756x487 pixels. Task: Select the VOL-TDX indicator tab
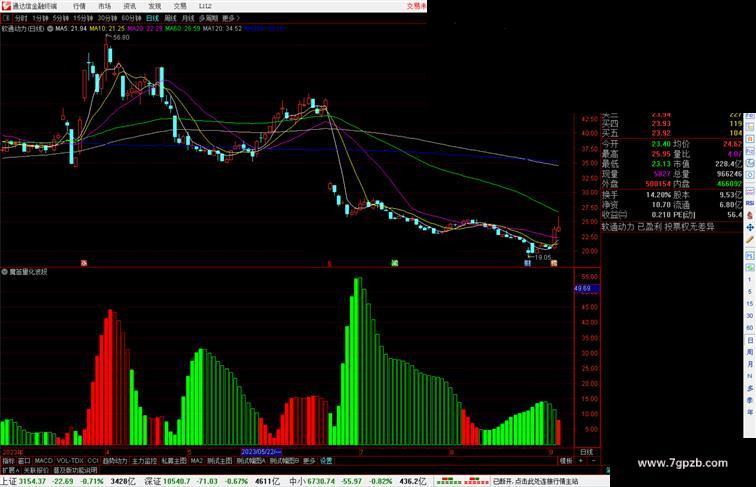pyautogui.click(x=70, y=461)
